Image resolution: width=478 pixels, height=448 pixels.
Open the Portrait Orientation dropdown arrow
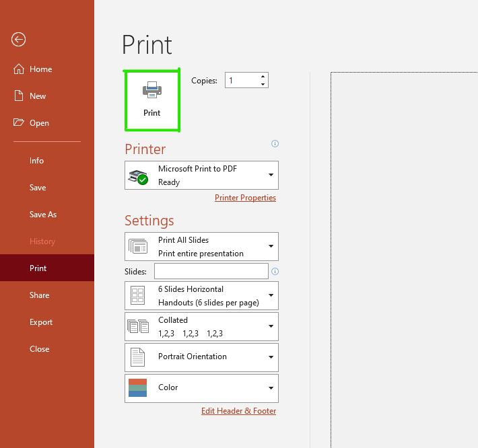click(x=271, y=357)
